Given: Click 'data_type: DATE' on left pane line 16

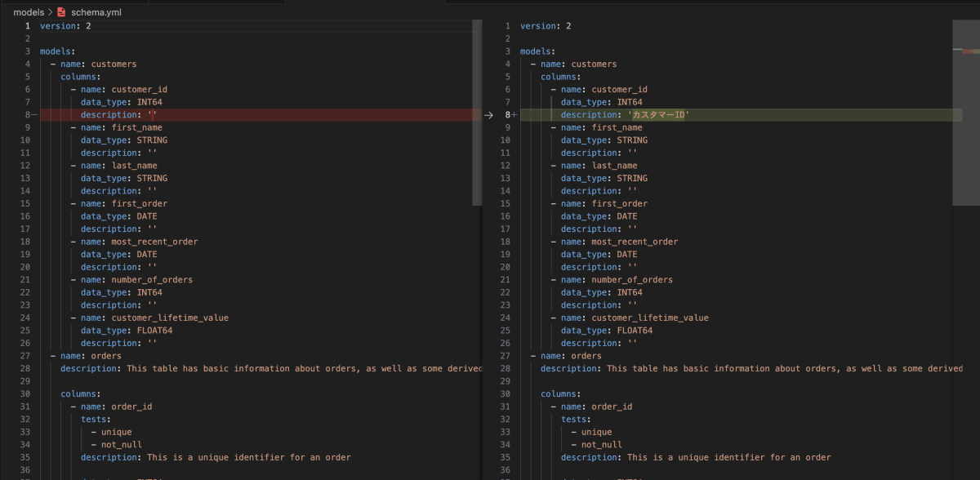Looking at the screenshot, I should tap(119, 216).
